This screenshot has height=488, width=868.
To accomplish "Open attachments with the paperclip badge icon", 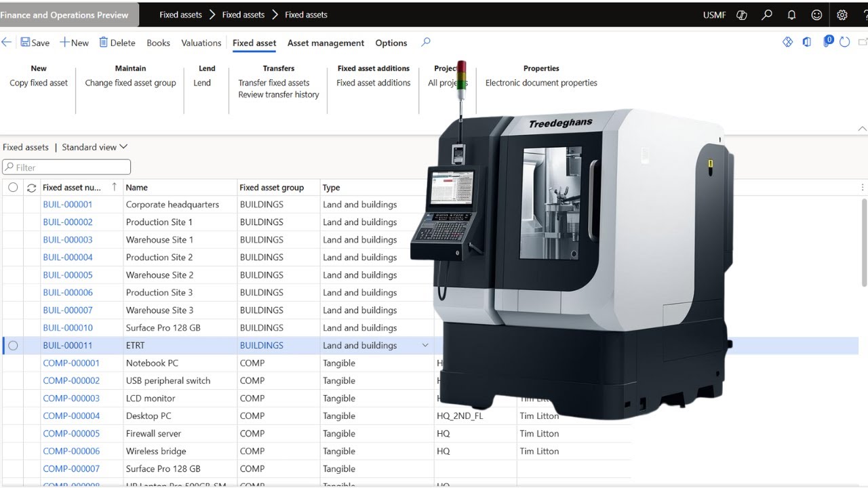I will click(827, 41).
